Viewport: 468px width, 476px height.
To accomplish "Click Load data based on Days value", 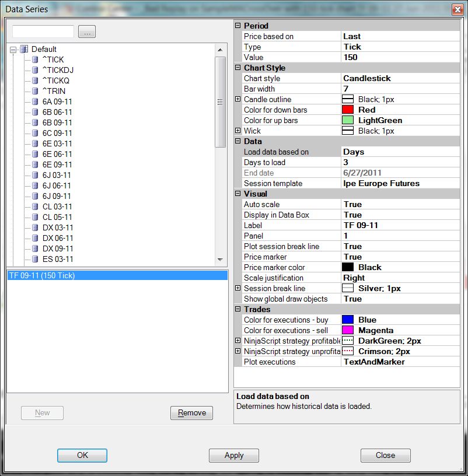I will click(x=400, y=152).
